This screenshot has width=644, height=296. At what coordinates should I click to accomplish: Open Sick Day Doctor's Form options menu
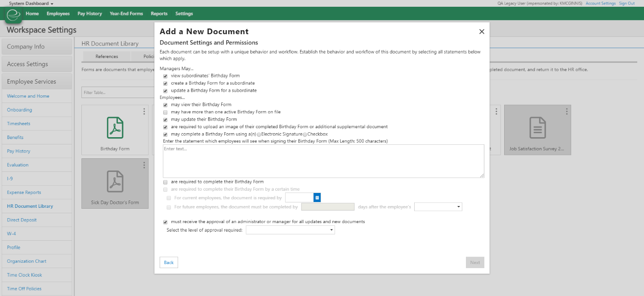point(144,165)
